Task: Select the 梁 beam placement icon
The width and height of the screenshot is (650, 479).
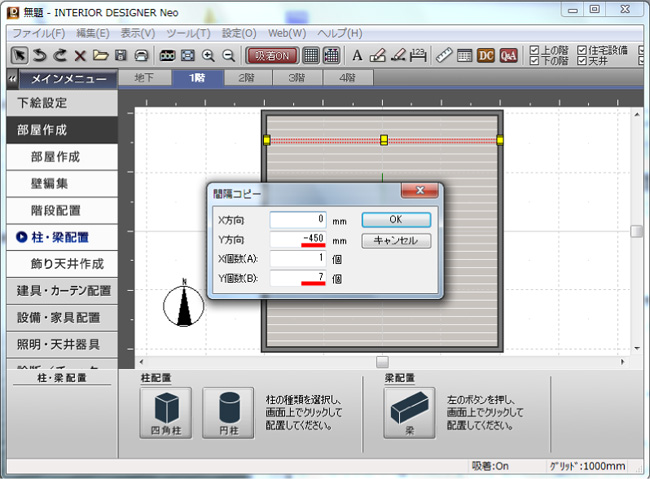Action: 406,410
